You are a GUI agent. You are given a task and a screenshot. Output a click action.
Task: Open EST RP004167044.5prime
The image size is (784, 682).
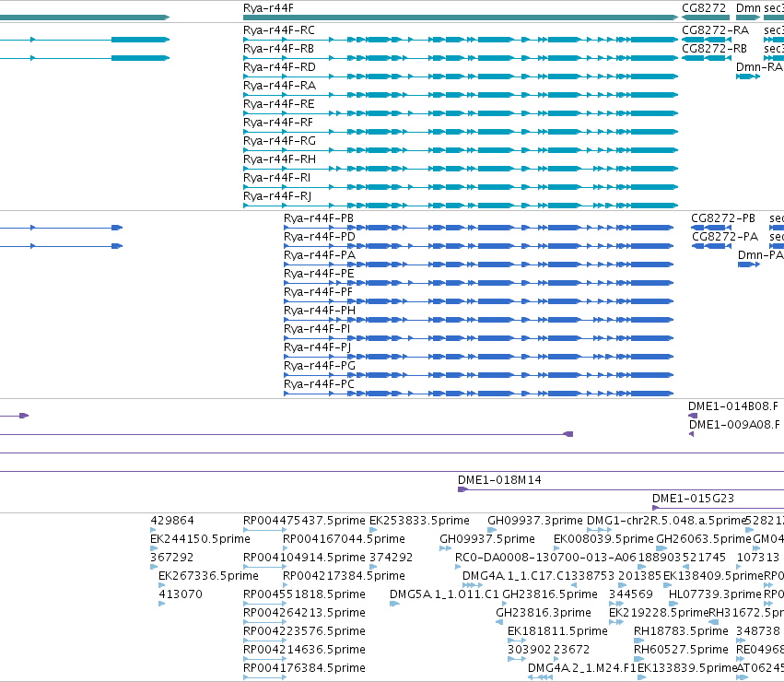(344, 539)
